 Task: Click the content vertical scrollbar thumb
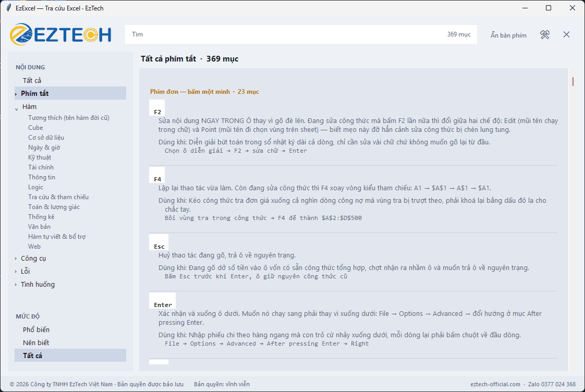click(x=572, y=81)
